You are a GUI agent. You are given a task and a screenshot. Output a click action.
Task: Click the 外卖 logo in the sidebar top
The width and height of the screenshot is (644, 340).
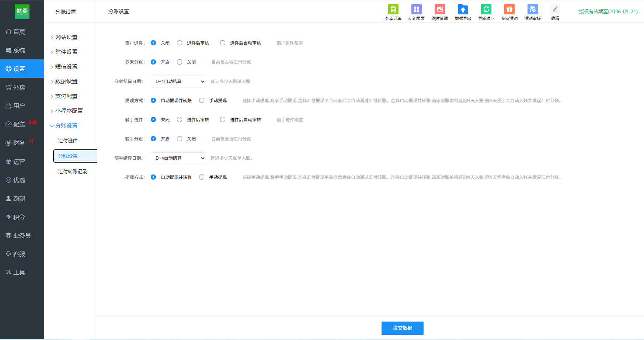(x=22, y=11)
